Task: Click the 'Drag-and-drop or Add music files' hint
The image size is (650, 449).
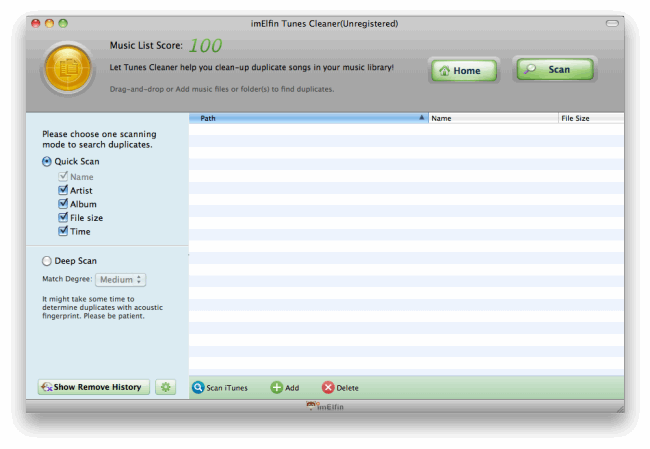Action: 222,89
